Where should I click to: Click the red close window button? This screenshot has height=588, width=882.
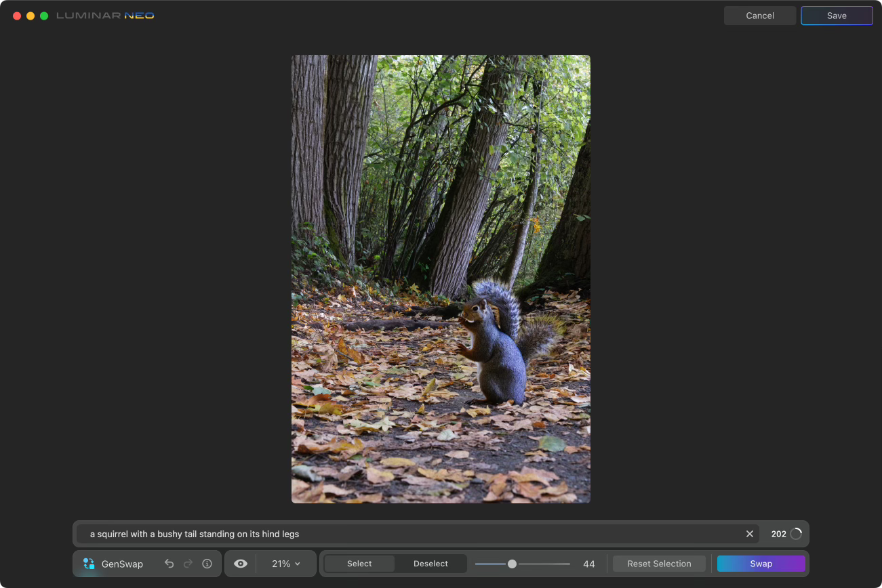pyautogui.click(x=17, y=16)
